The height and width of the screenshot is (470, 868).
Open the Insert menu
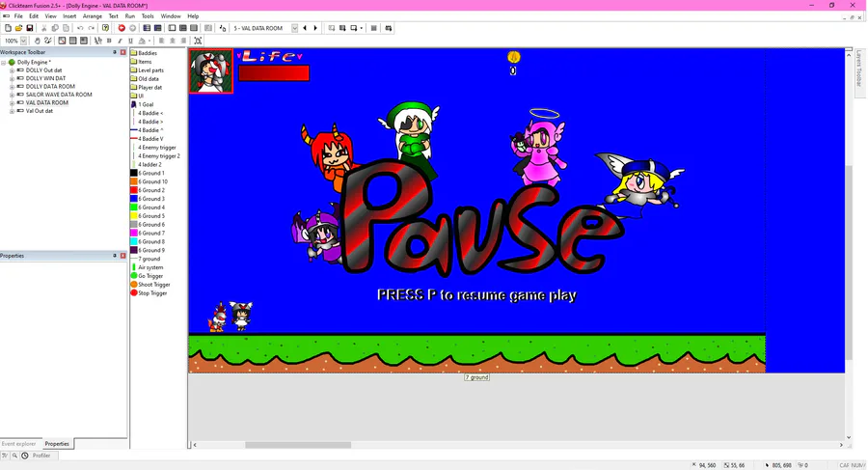(x=69, y=16)
